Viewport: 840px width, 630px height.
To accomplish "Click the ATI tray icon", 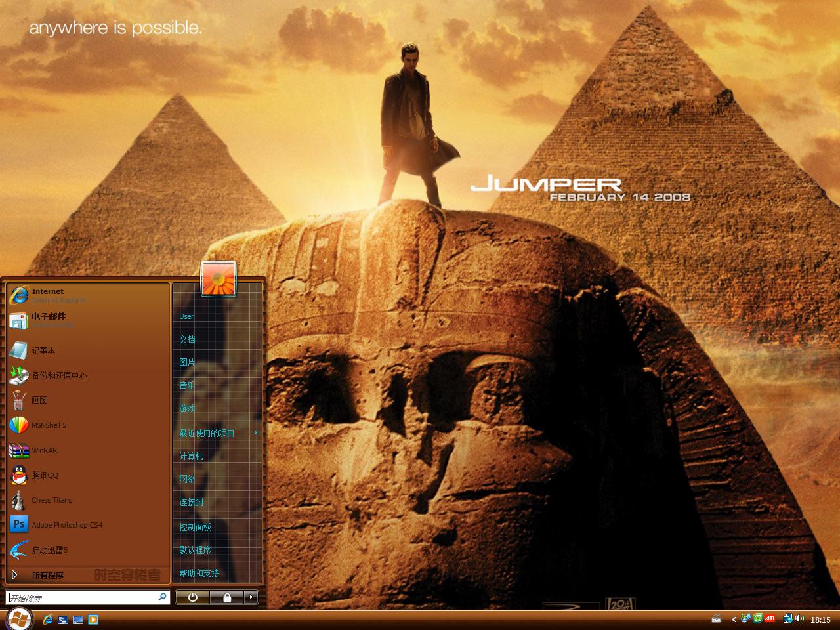I will pyautogui.click(x=770, y=618).
